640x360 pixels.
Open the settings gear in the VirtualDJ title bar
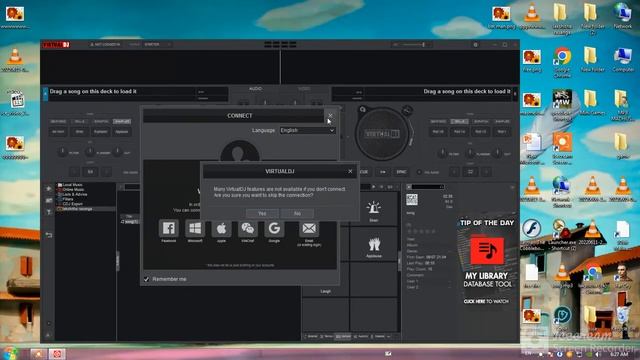476,44
